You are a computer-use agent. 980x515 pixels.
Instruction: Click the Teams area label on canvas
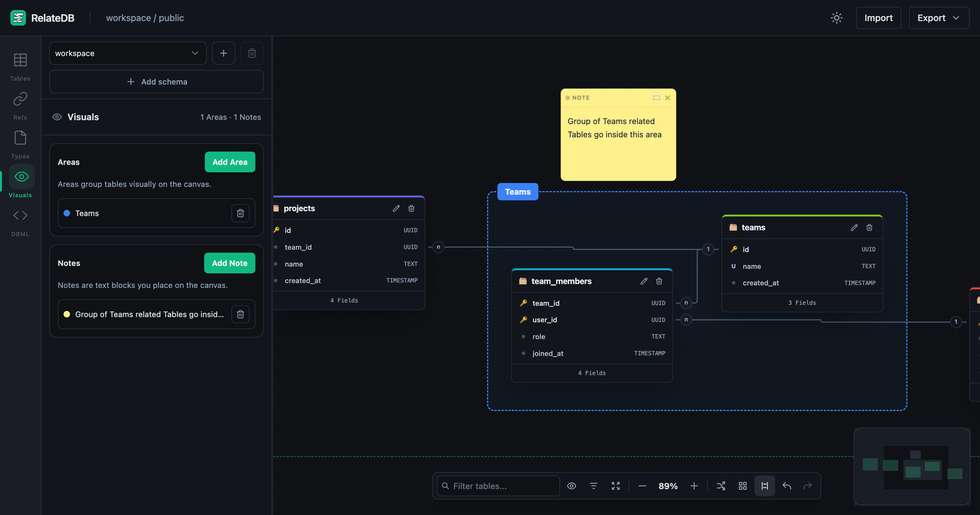(518, 191)
